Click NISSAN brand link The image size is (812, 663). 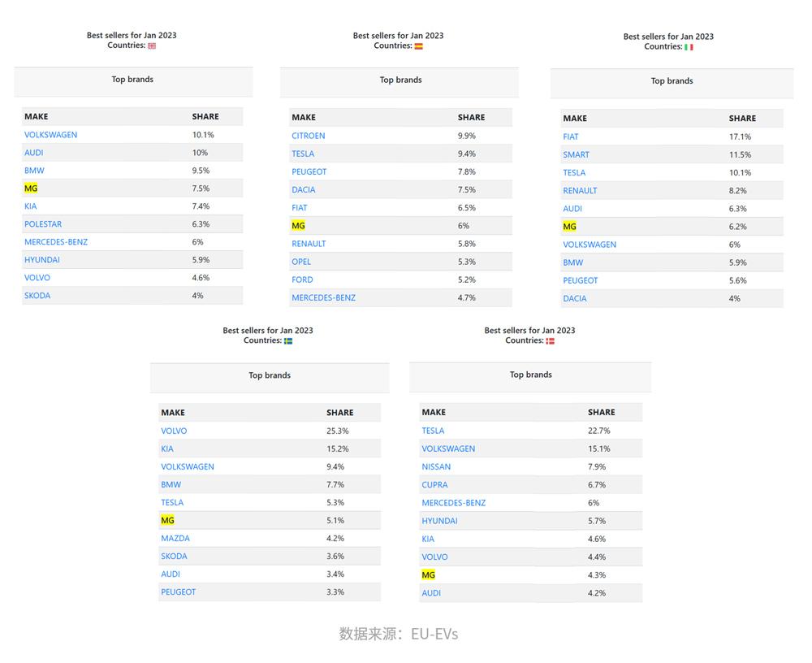[x=436, y=466]
